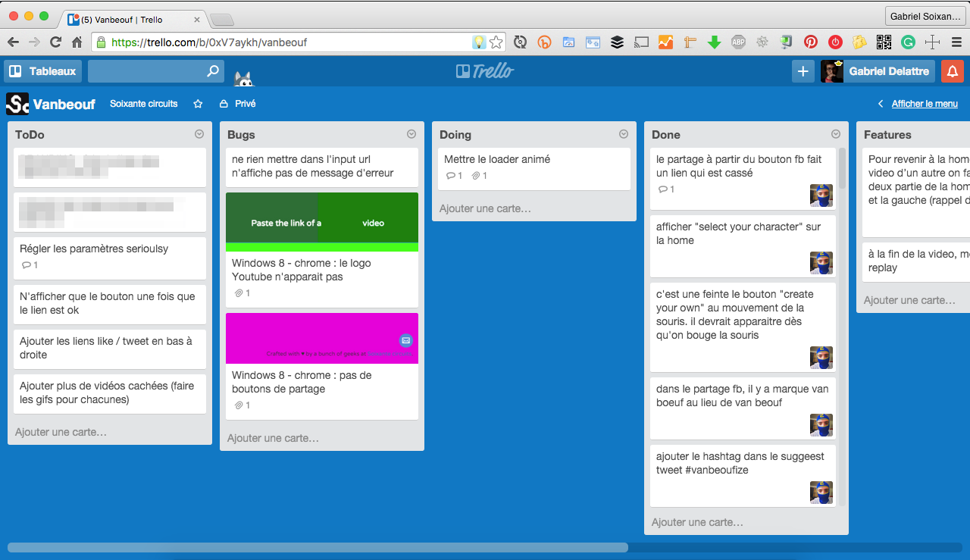Focus the Trello search field
This screenshot has width=970, height=560.
tap(155, 71)
